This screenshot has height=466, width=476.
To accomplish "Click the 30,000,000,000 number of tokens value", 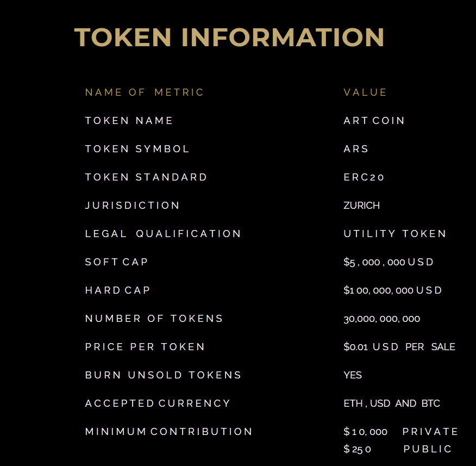I will point(381,319).
